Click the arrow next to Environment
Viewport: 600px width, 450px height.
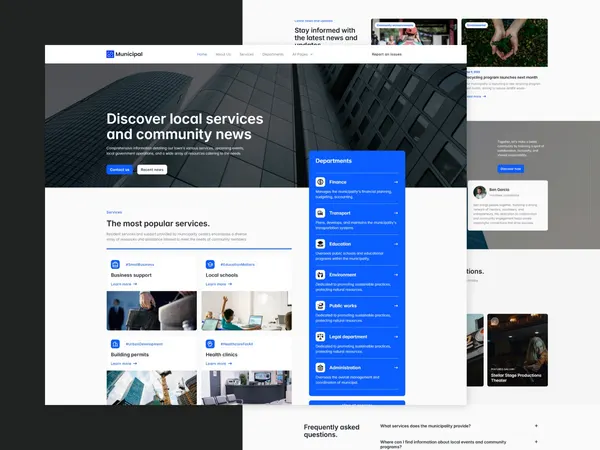tap(396, 275)
